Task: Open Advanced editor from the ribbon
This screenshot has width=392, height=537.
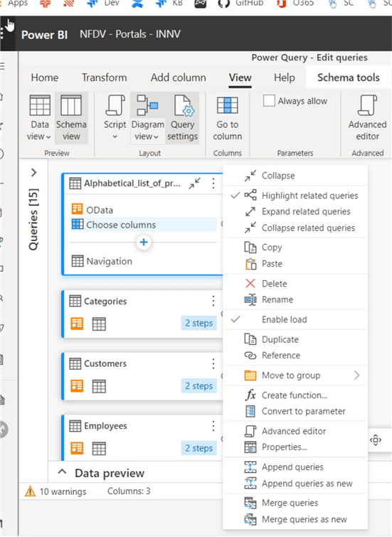Action: coord(367,118)
